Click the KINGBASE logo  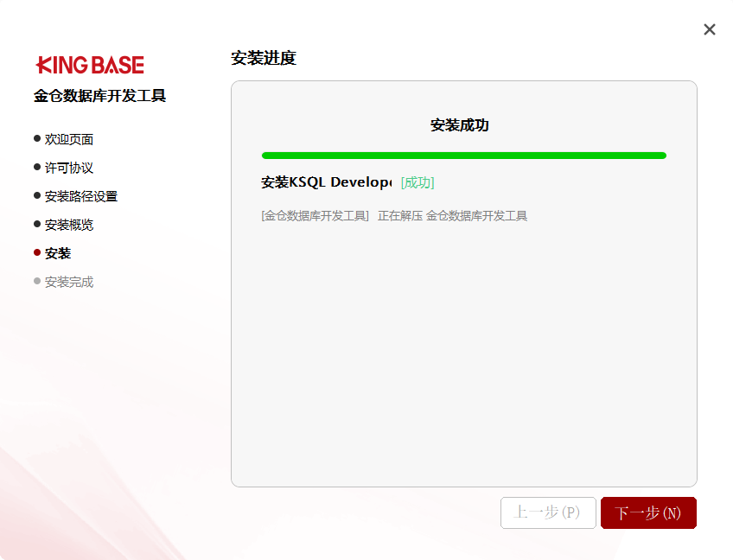90,65
